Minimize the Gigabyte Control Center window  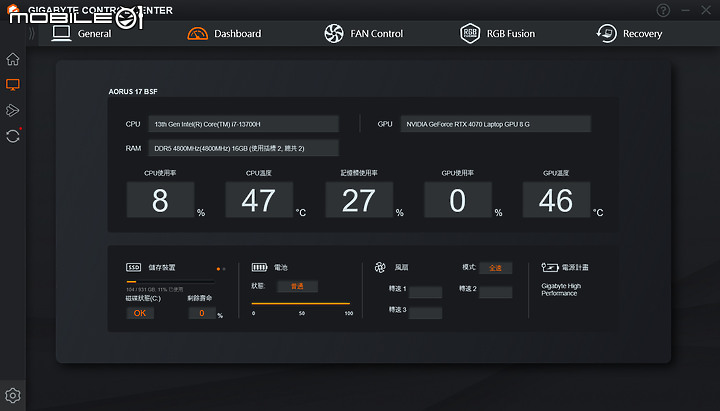tap(686, 10)
